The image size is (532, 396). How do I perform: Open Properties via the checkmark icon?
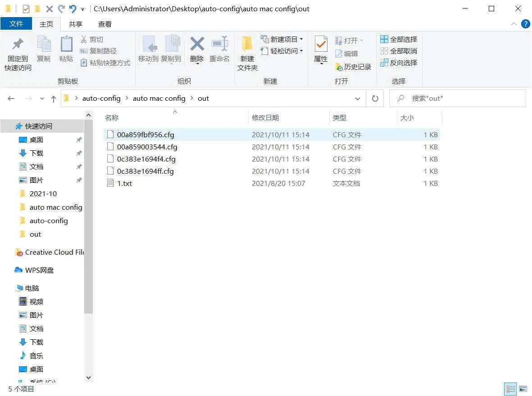[321, 45]
